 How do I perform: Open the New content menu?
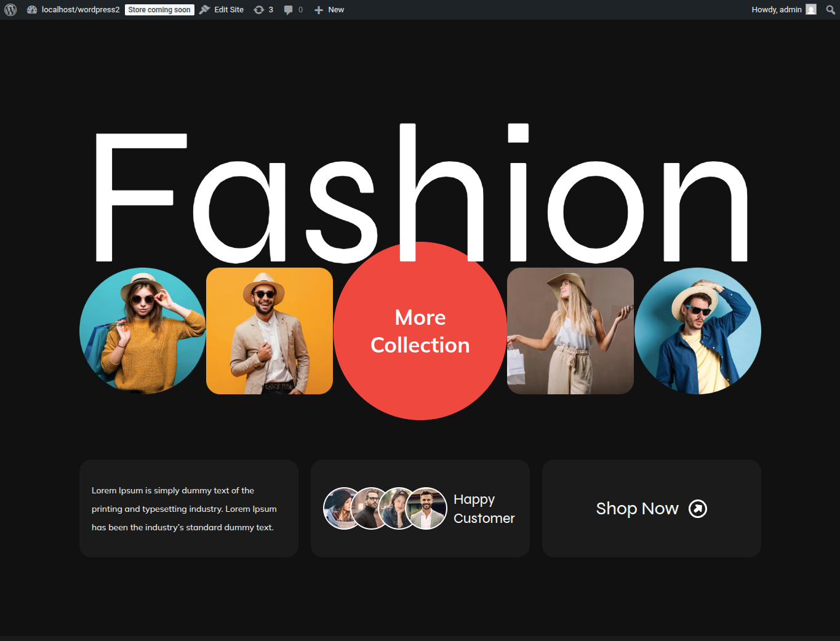tap(329, 10)
